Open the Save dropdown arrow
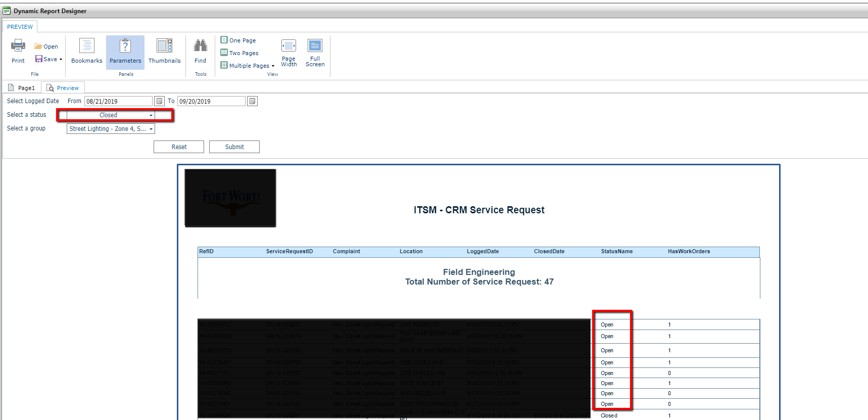 point(61,60)
